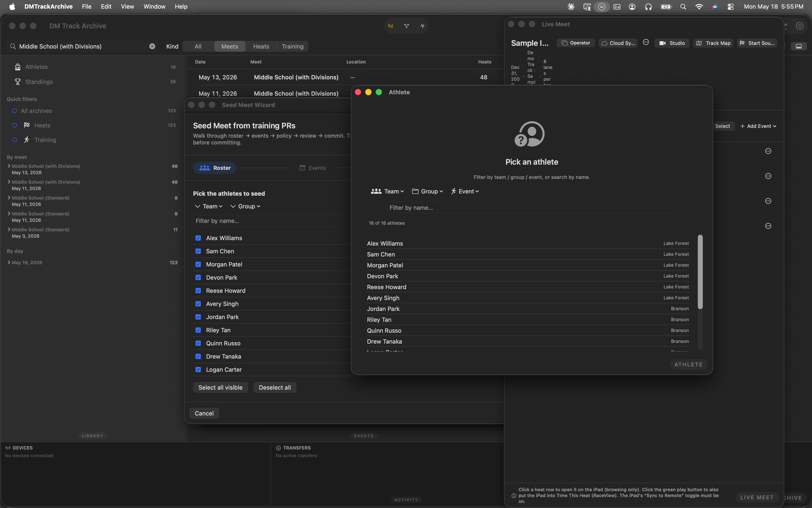Cancel the Seed Meet Wizard
This screenshot has width=812, height=508.
tap(204, 413)
